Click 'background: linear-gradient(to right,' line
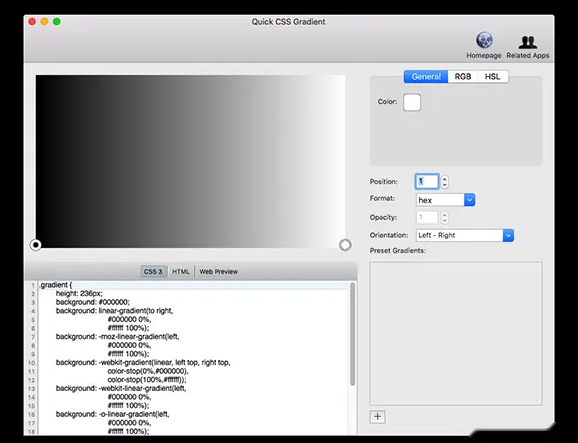 (x=114, y=311)
